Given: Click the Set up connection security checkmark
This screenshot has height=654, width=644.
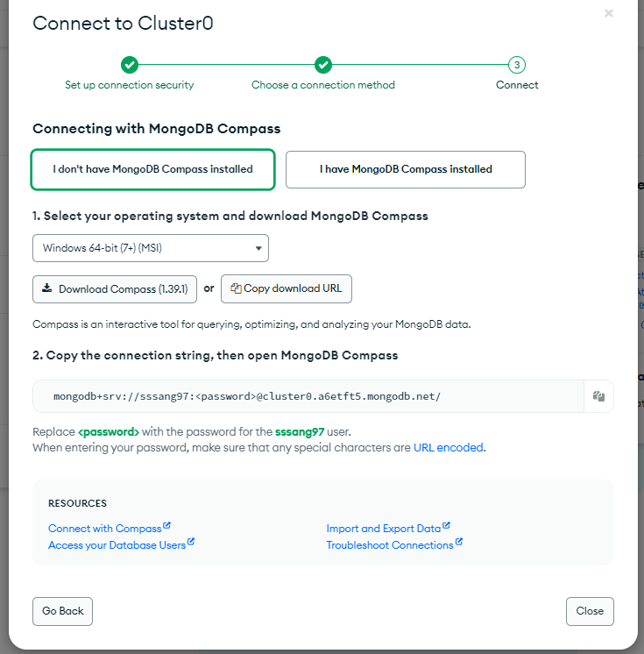Looking at the screenshot, I should coord(130,65).
